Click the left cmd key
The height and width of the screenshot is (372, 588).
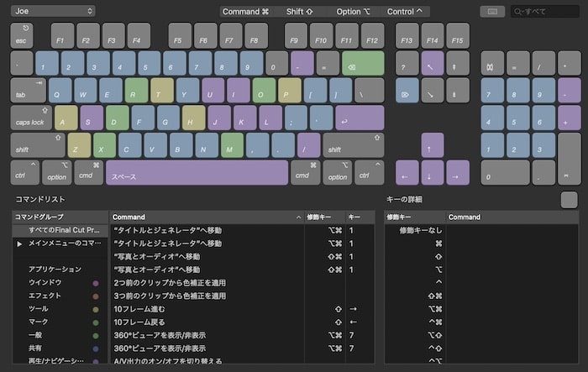click(x=88, y=172)
